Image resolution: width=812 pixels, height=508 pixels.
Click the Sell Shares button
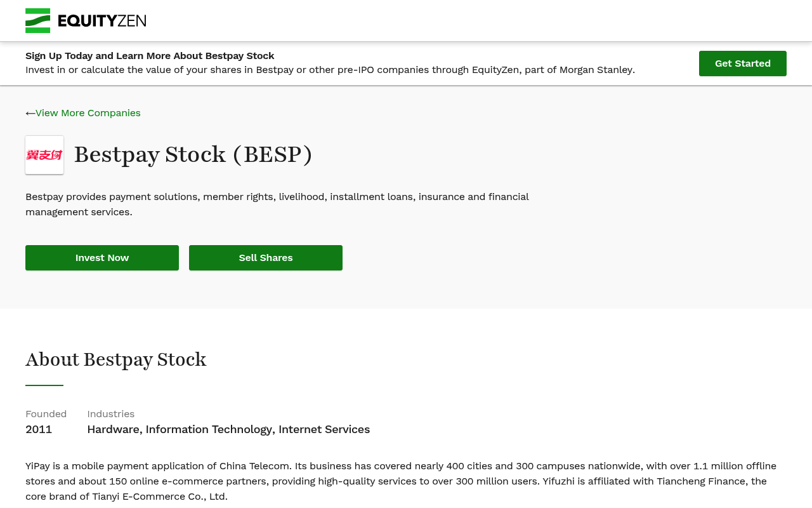(266, 258)
